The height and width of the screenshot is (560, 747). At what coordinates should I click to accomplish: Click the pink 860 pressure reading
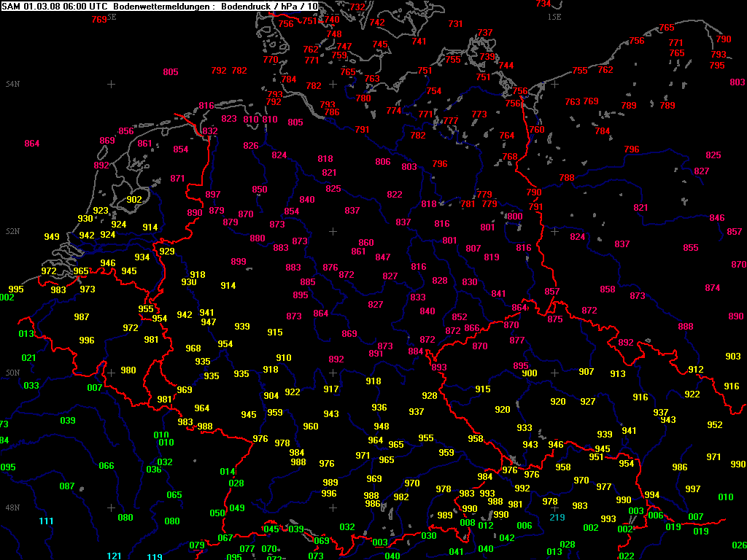[366, 243]
